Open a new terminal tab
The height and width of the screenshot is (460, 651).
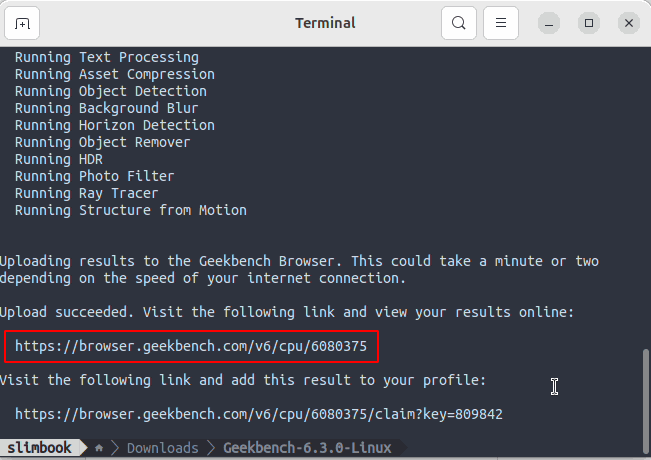[x=23, y=23]
